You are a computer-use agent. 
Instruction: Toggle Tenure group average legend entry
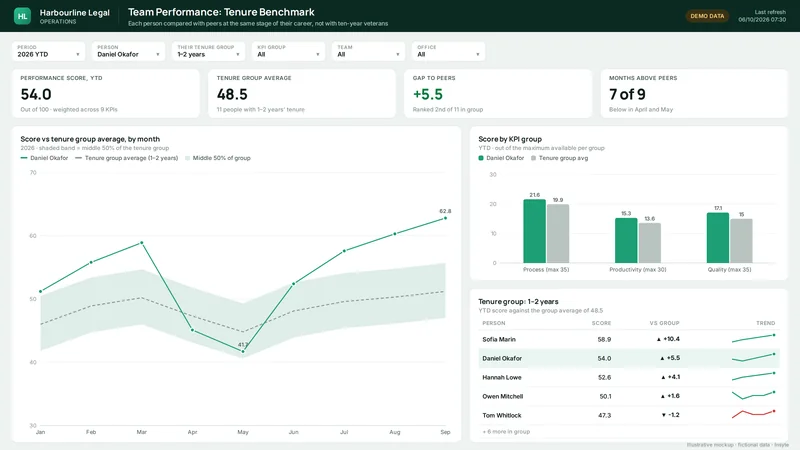[127, 158]
